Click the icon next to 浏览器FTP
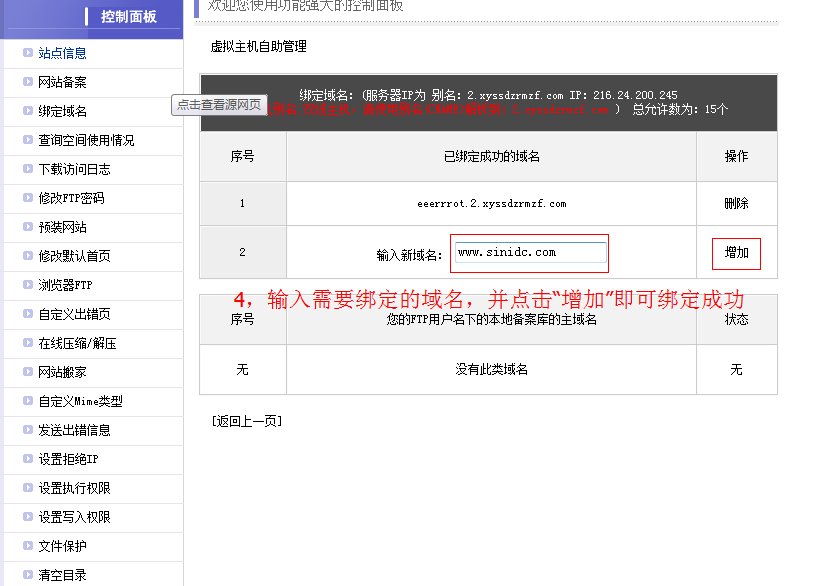Screen dimensions: 831x586 coord(26,285)
